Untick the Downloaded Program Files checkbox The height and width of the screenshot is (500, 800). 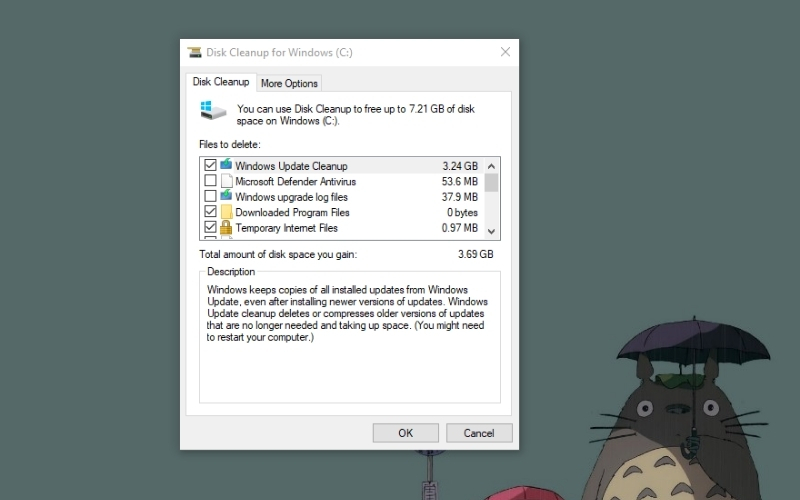[210, 212]
